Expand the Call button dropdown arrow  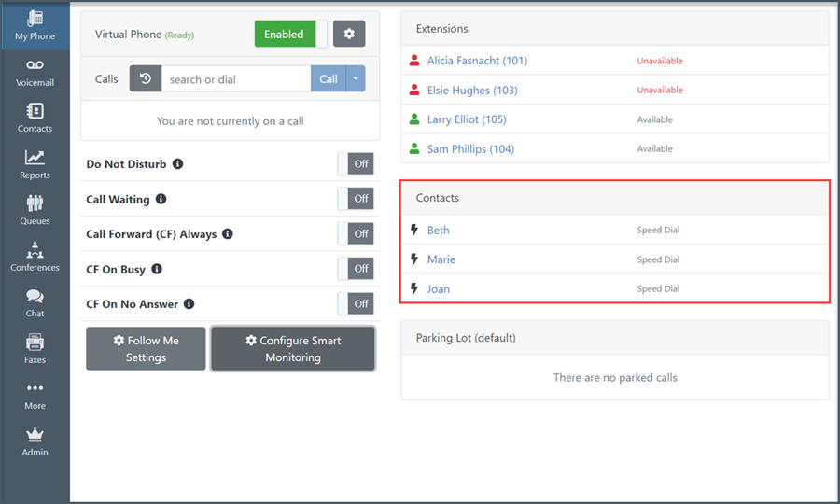tap(356, 79)
